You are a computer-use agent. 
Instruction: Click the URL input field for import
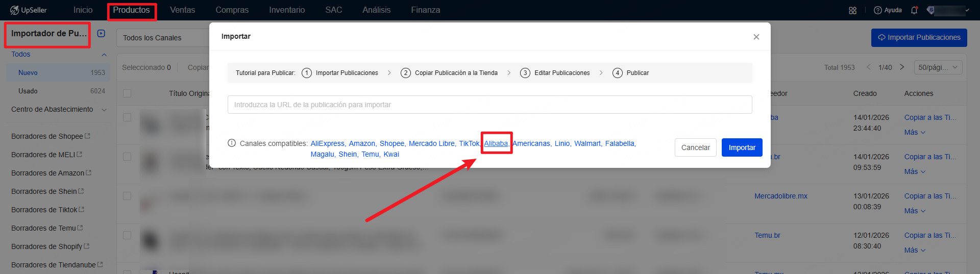click(489, 105)
